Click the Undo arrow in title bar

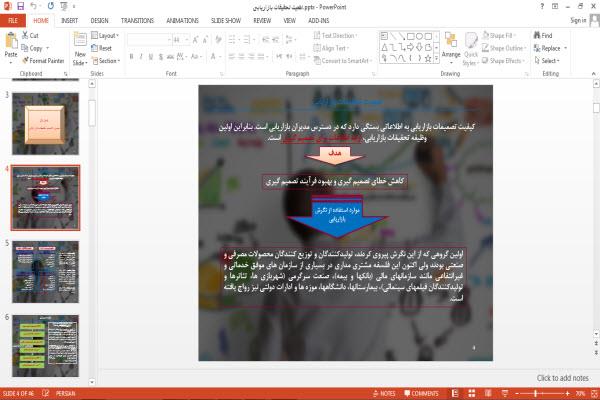34,6
